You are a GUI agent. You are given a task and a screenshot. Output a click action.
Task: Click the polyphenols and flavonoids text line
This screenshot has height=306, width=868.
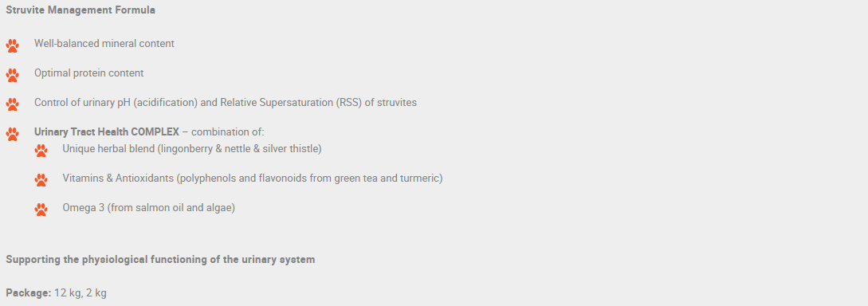pos(253,178)
